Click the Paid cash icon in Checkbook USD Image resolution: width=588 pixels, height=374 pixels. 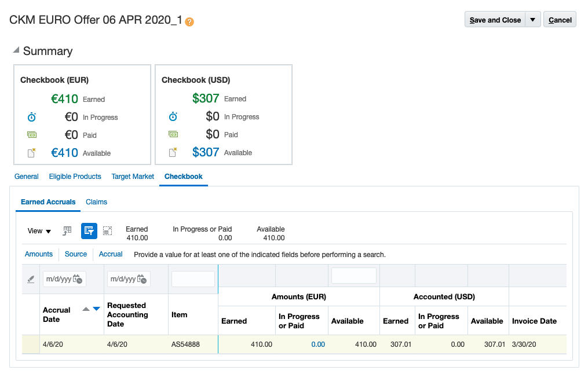(173, 134)
